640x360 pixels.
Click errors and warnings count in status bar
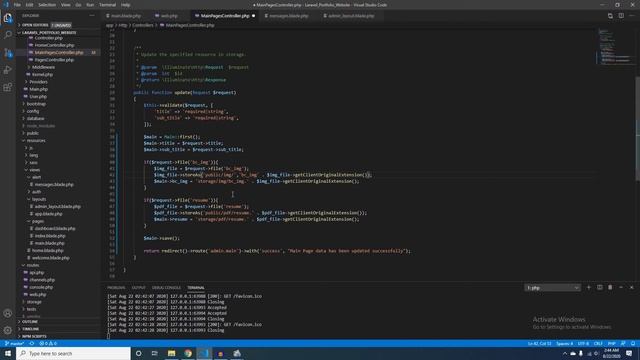(48, 344)
